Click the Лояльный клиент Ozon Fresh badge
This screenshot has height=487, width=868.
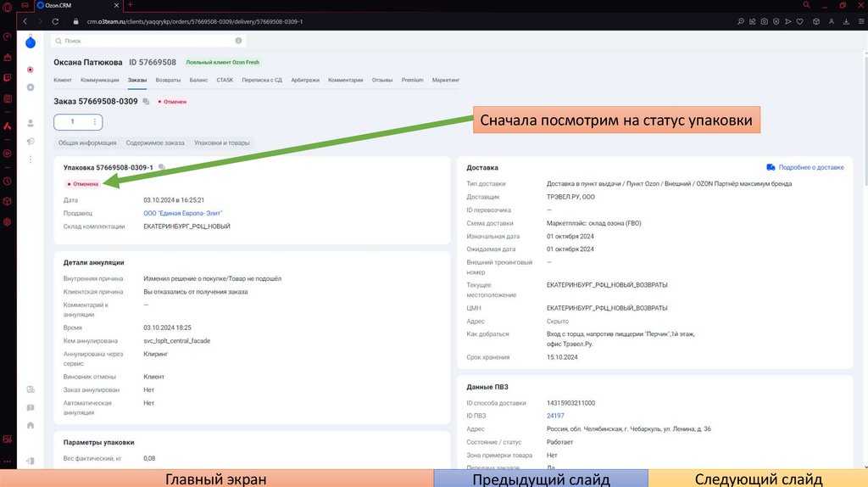coord(223,62)
